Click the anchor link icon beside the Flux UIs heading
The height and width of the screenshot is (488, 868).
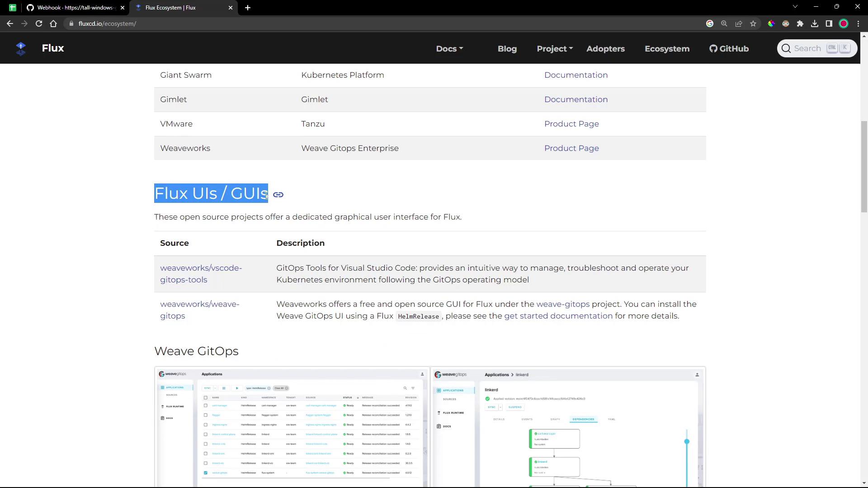click(x=278, y=195)
